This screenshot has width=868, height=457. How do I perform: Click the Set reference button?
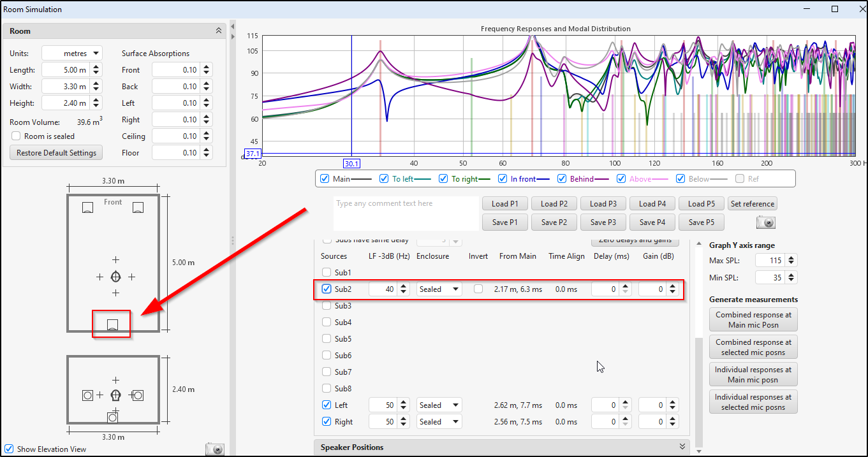753,204
